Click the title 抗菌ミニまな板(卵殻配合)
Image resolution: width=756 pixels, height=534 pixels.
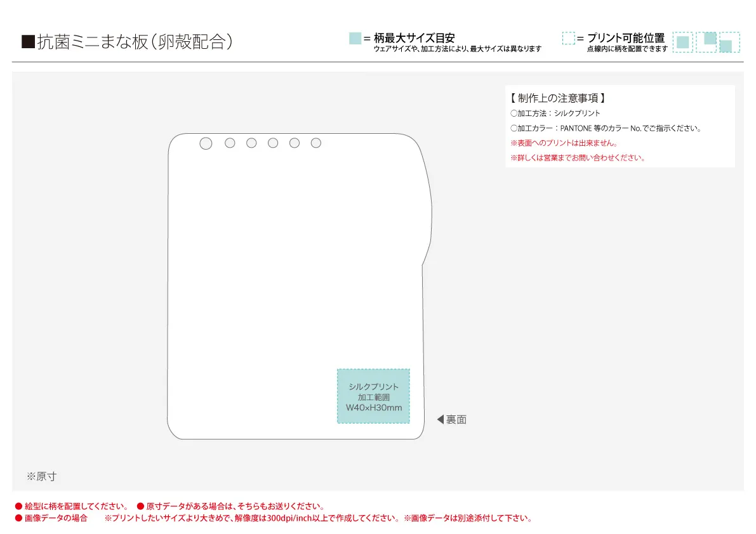pos(135,42)
